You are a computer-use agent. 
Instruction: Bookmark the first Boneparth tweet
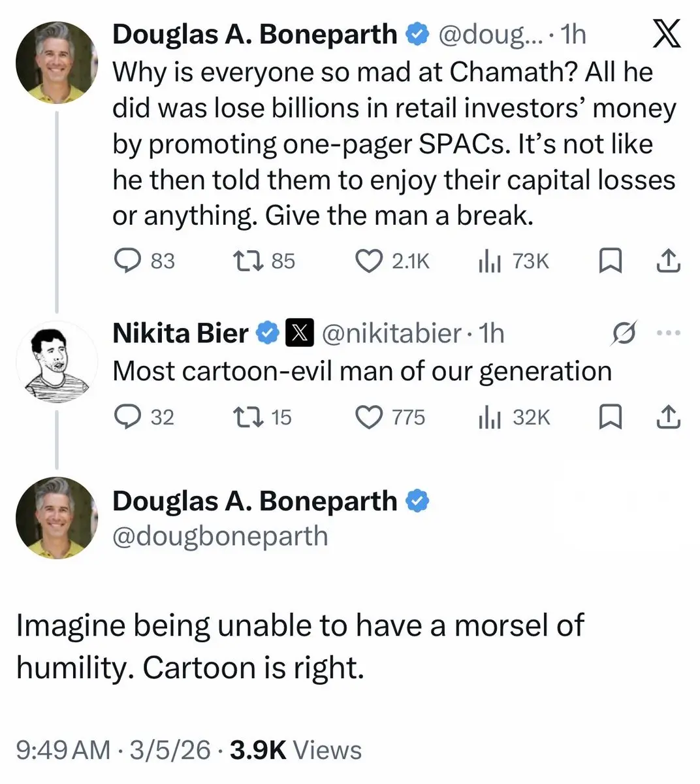click(x=610, y=261)
